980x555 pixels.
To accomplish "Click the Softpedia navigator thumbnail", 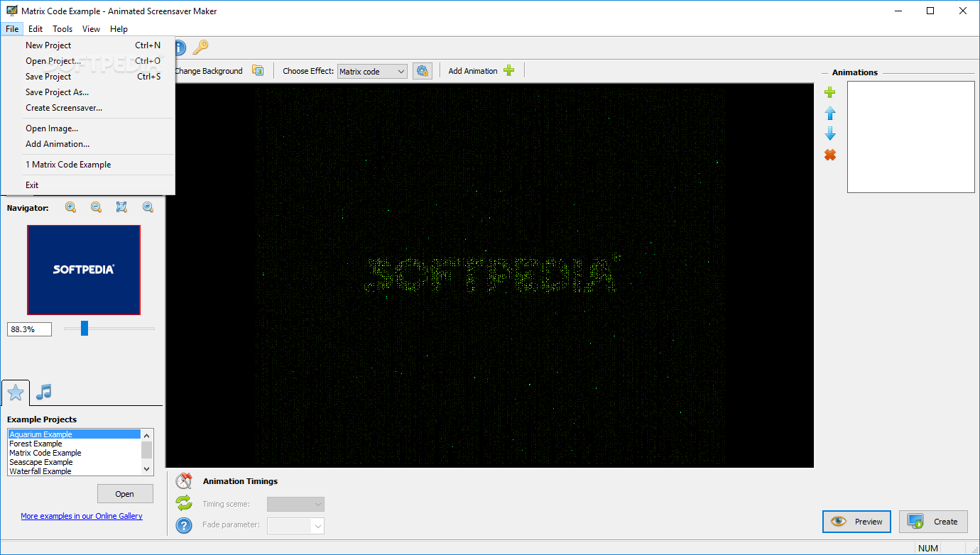I will coord(84,270).
